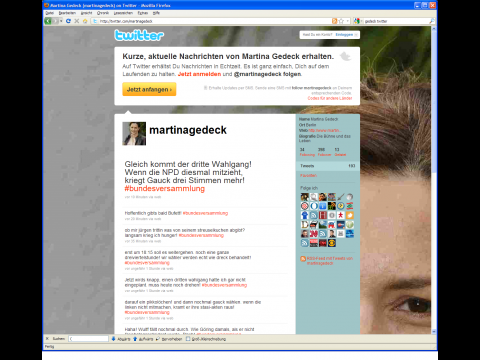This screenshot has width=480, height=360.
Task: Open the Chronik menu
Action: pyautogui.click(x=103, y=13)
